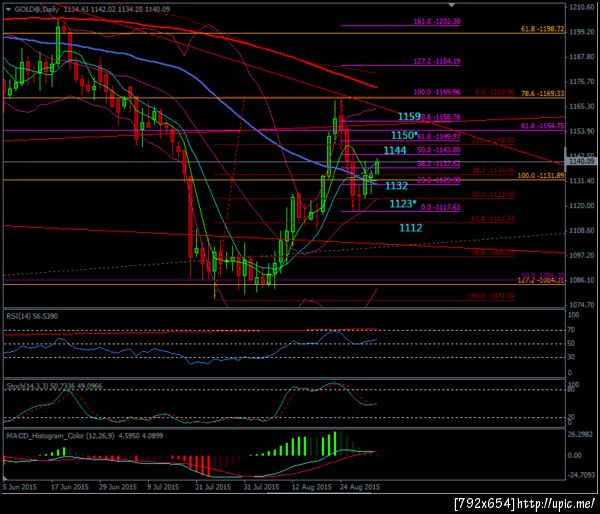
Task: Click the cyan 1112 level annotation
Action: click(411, 228)
